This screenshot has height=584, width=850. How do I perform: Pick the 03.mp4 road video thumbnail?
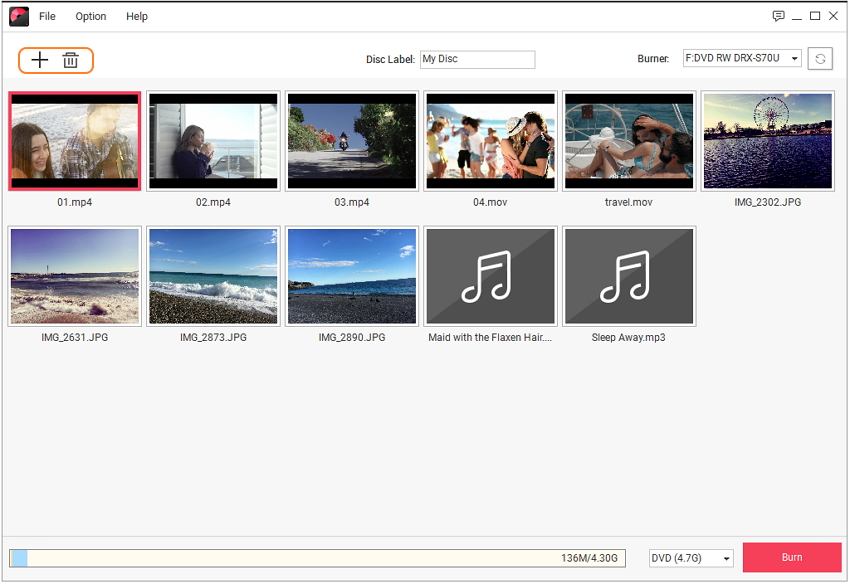[351, 141]
